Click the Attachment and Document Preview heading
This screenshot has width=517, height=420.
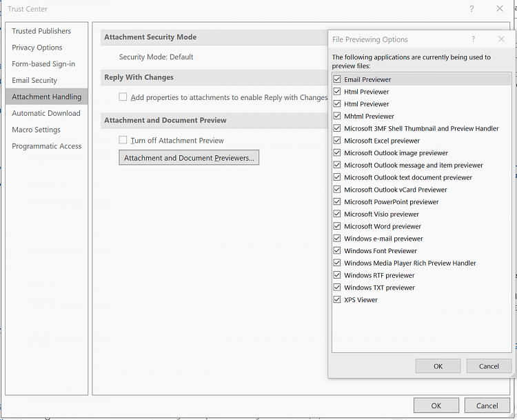(x=165, y=120)
